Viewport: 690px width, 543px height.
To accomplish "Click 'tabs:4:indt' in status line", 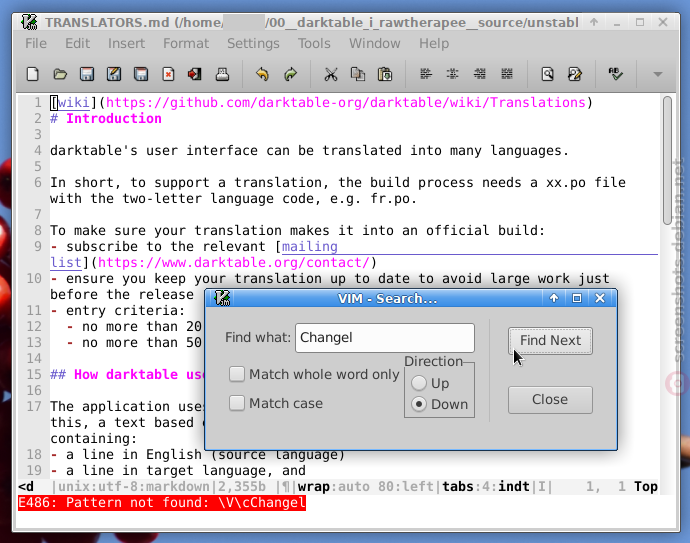I will [485, 487].
